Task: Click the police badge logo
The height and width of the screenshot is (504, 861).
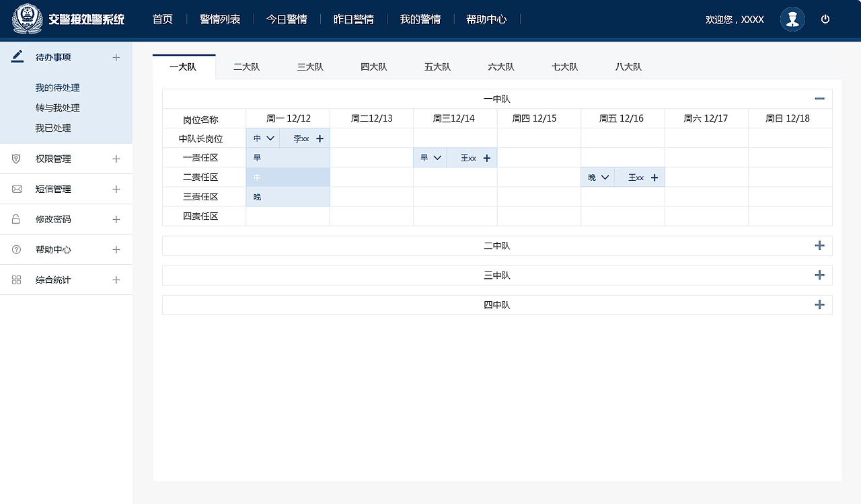Action: tap(26, 19)
